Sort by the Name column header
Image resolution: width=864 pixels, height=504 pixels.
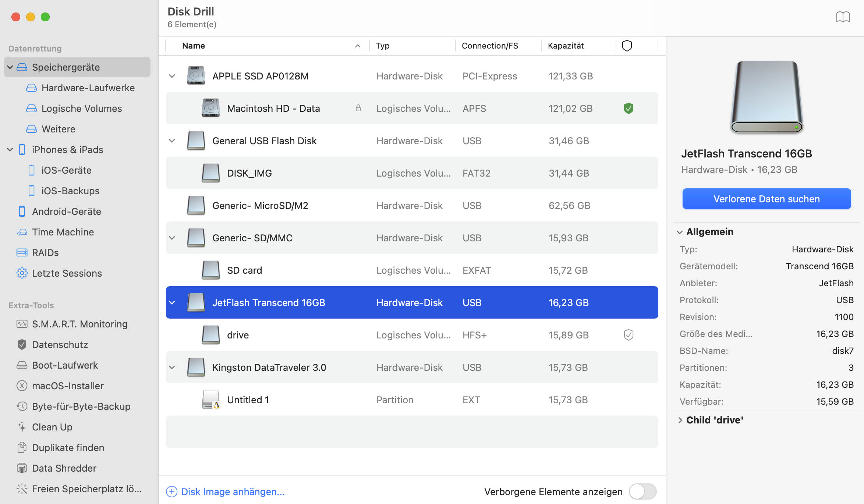tap(194, 46)
